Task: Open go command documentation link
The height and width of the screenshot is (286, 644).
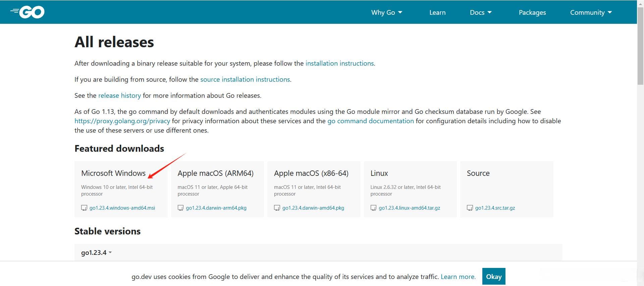Action: coord(371,121)
